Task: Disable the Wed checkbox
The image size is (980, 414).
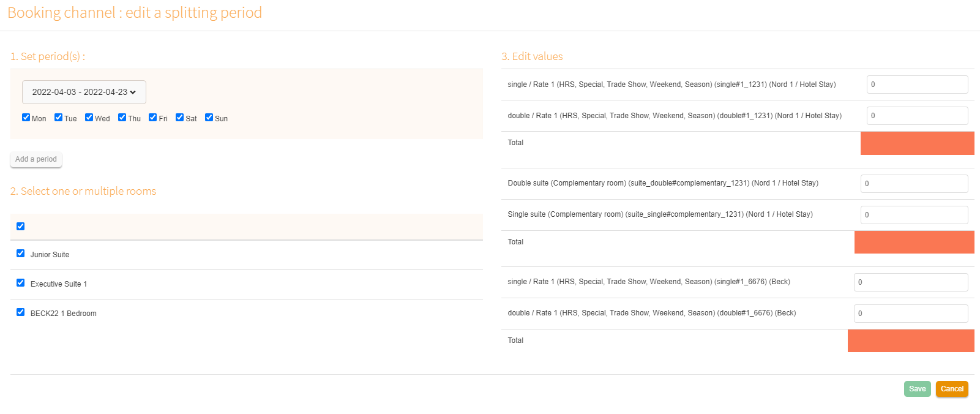Action: click(x=89, y=118)
